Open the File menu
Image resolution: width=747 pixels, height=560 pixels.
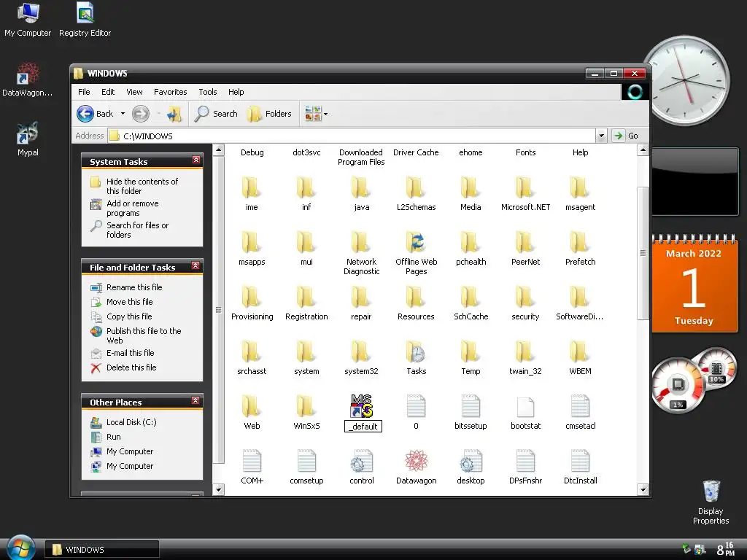coord(84,92)
